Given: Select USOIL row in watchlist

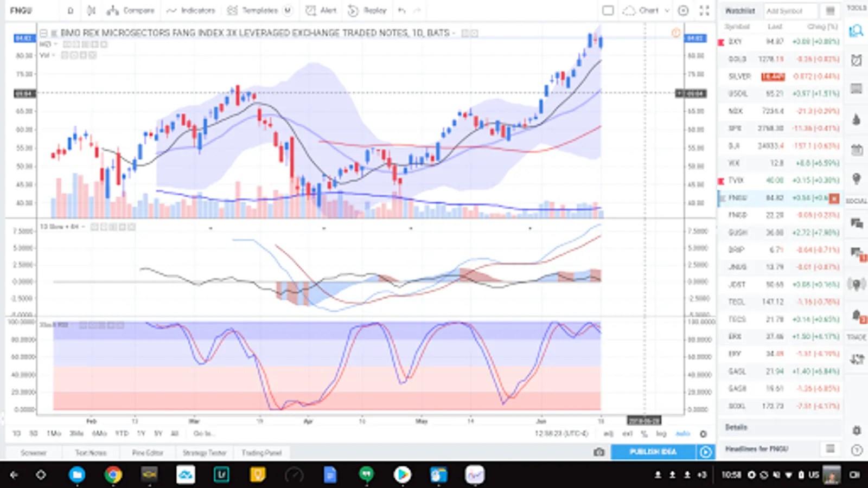Looking at the screenshot, I should coord(780,94).
